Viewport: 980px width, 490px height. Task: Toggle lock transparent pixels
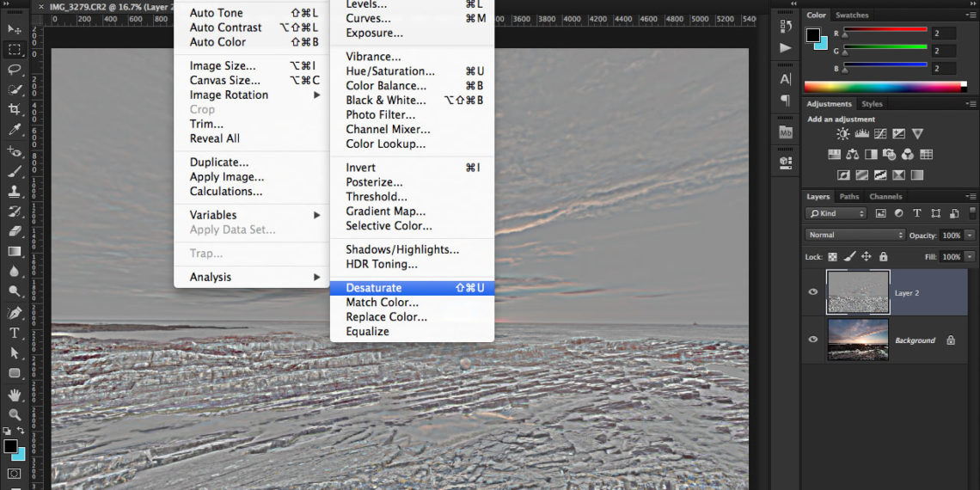click(x=832, y=256)
